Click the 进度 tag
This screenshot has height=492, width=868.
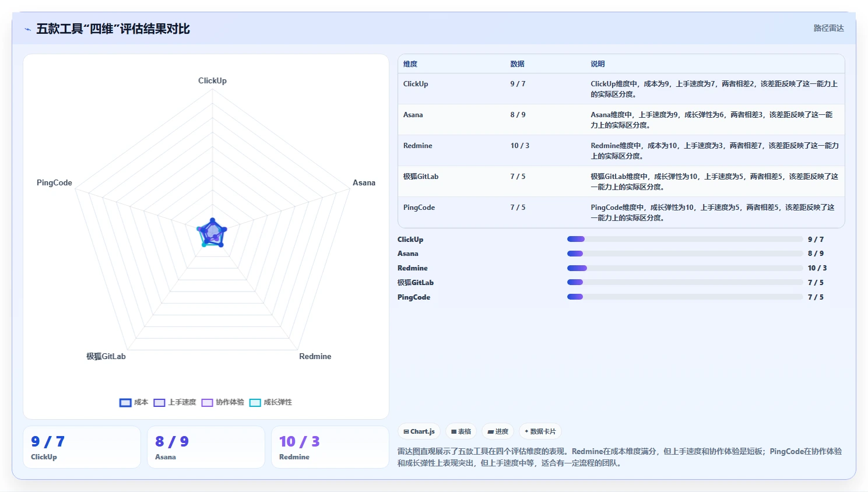click(498, 431)
